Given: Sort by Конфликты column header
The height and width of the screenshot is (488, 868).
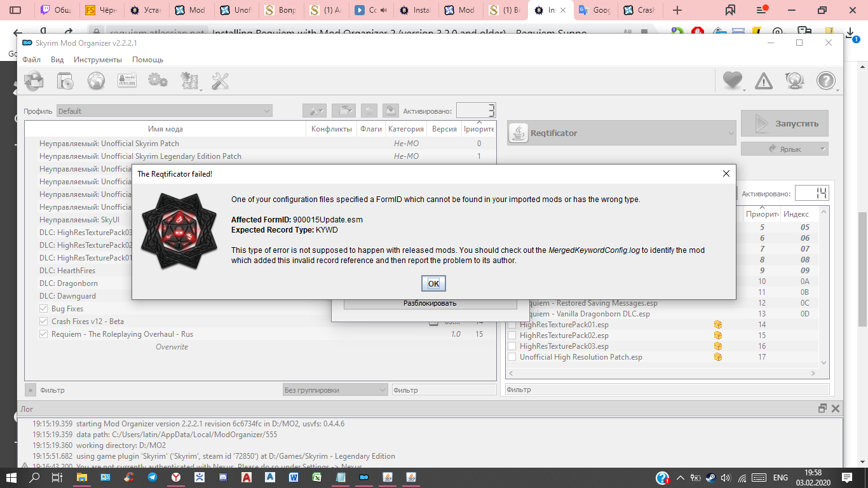Looking at the screenshot, I should (x=331, y=129).
